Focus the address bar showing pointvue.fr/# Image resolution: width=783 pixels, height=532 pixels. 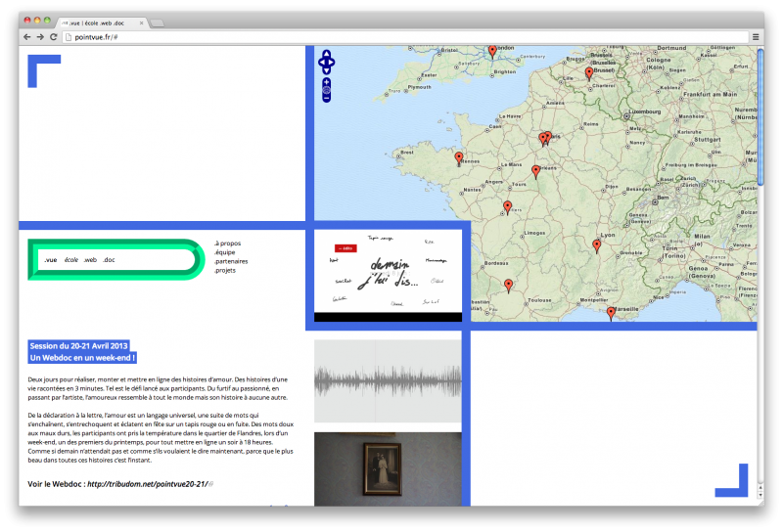pyautogui.click(x=405, y=37)
